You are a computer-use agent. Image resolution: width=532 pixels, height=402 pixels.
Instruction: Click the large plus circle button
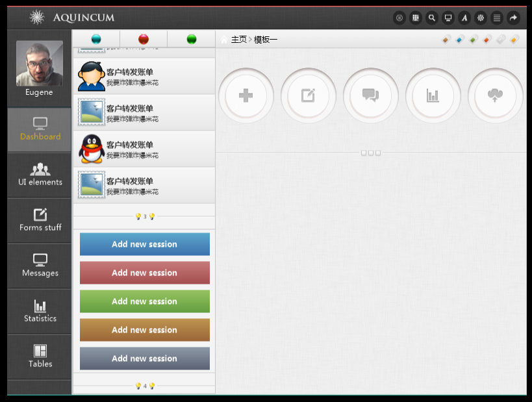(246, 95)
